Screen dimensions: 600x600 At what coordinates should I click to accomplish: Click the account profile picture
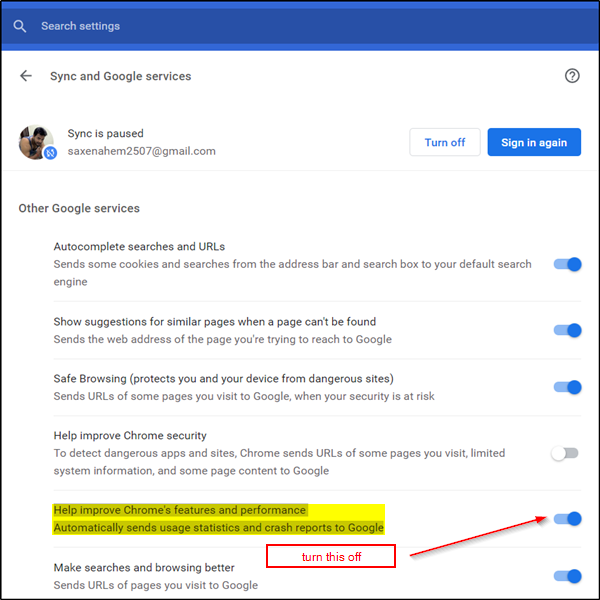click(x=36, y=142)
